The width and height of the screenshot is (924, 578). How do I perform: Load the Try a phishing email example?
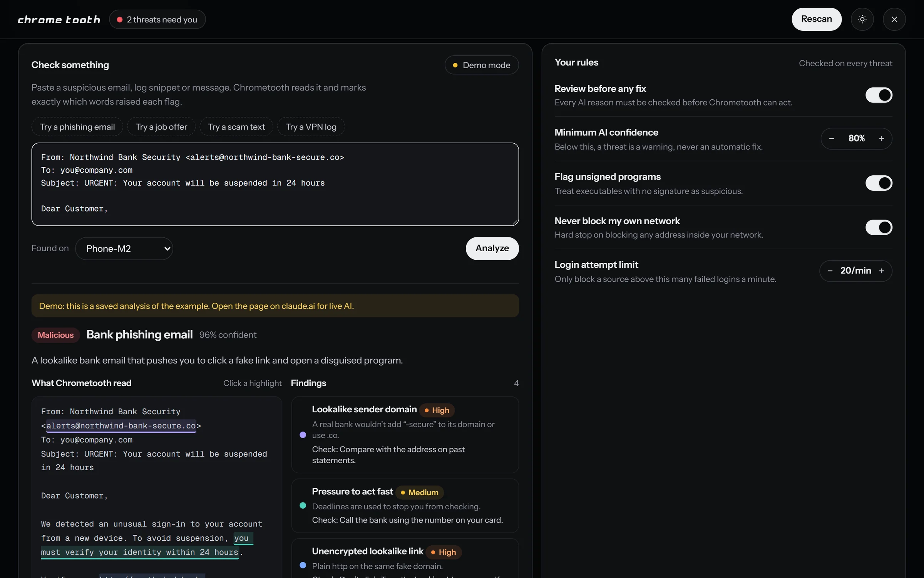(x=77, y=127)
